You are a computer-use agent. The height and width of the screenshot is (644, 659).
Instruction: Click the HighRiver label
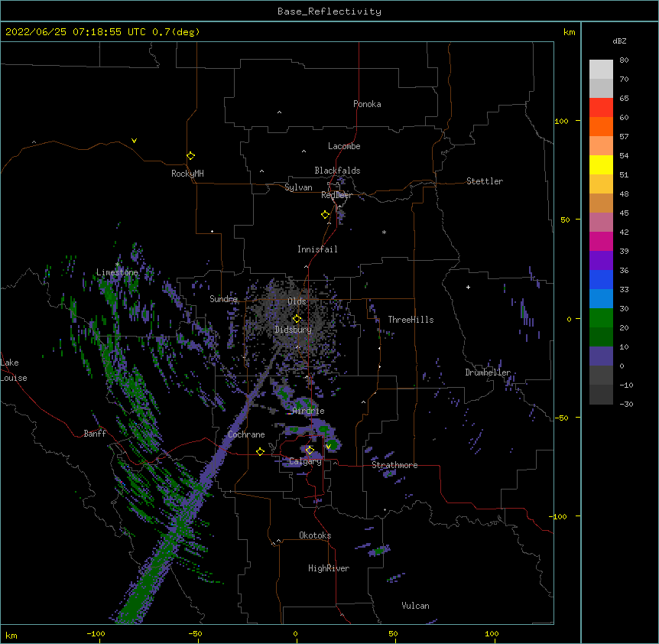click(x=329, y=568)
